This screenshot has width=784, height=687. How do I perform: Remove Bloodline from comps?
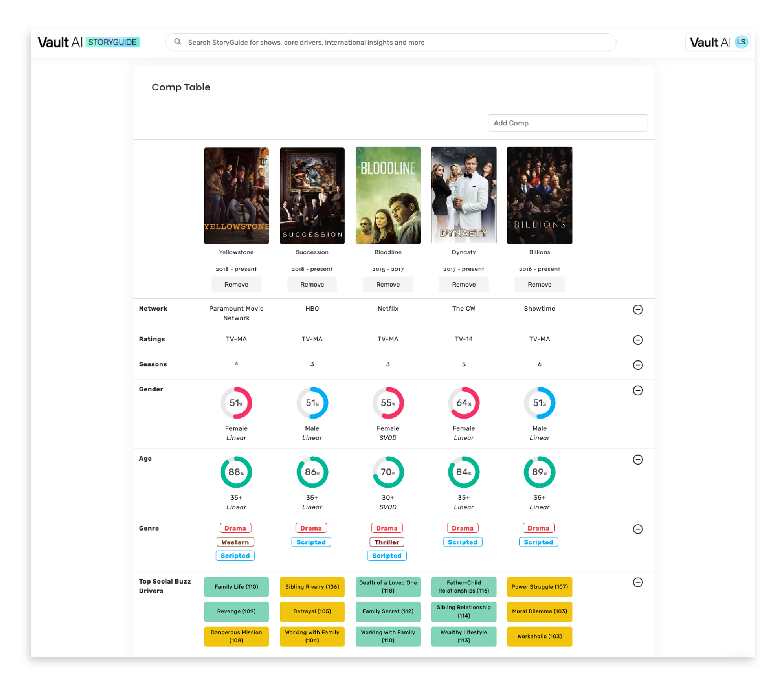[388, 284]
